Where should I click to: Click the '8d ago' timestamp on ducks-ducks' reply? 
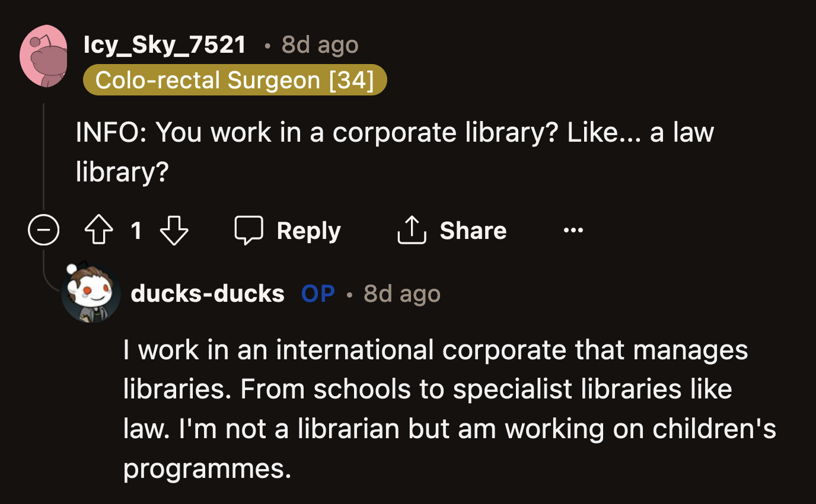(401, 292)
